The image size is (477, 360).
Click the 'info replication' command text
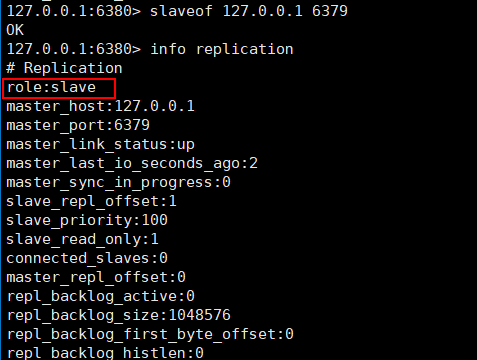click(222, 49)
